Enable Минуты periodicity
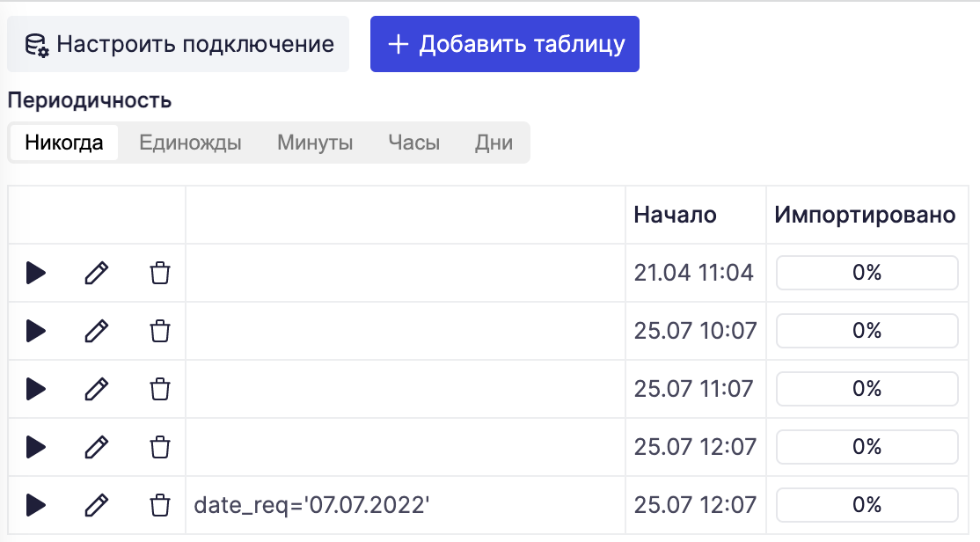Image resolution: width=980 pixels, height=542 pixels. (314, 143)
